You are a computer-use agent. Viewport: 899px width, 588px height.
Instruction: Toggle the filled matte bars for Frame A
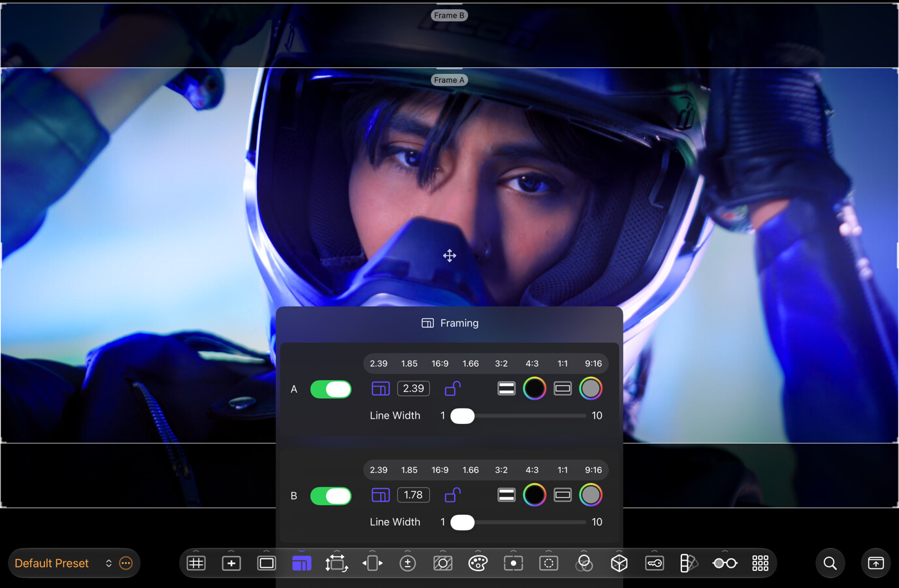506,389
